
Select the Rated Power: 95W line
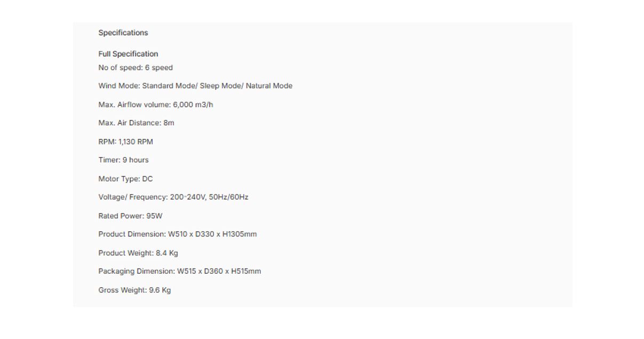pos(130,216)
